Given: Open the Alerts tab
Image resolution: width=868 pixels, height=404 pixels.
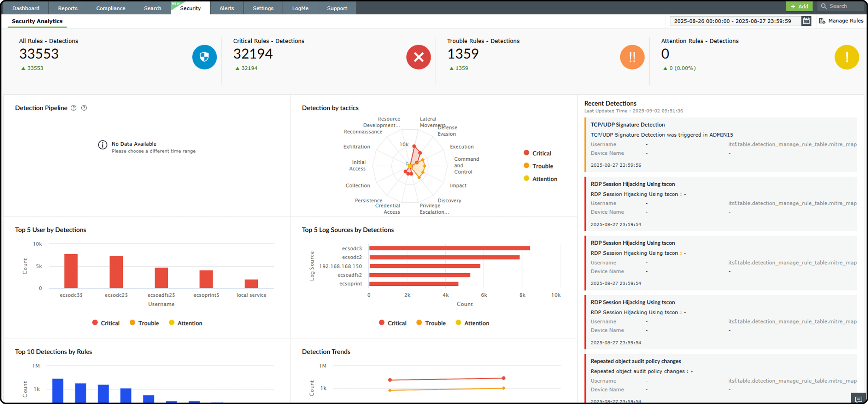Looking at the screenshot, I should pyautogui.click(x=227, y=8).
